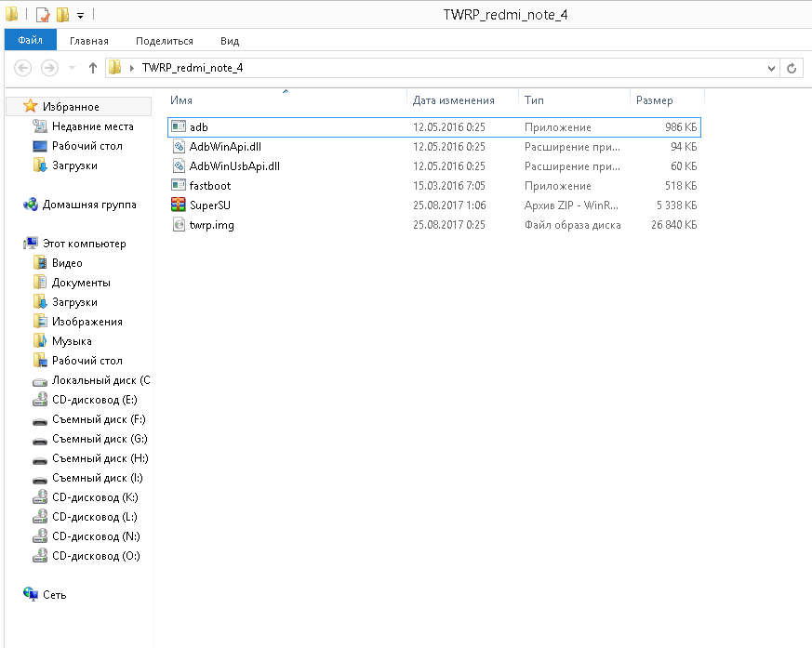Open Загрузки under Избранное in sidebar
Screen dimensions: 812x648
(x=74, y=165)
